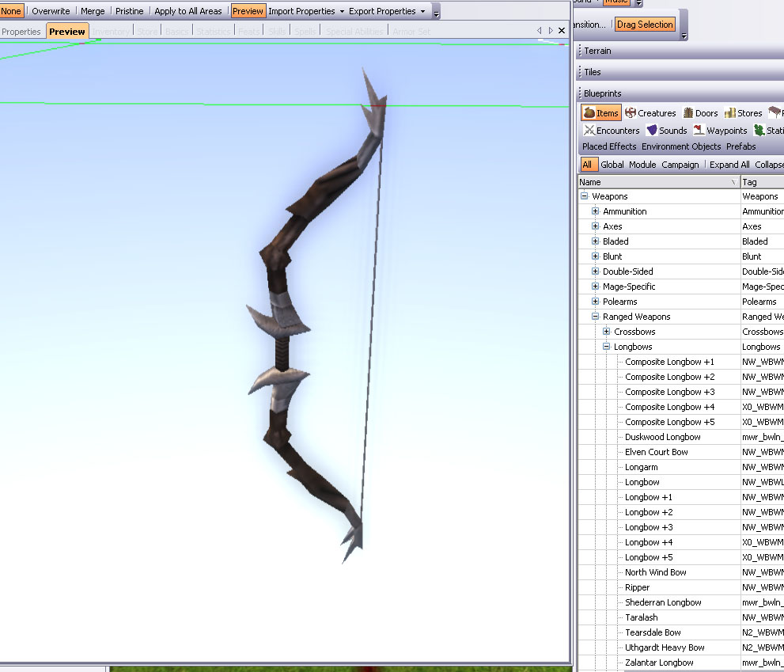Select the Longbow +3 blueprint
The image size is (784, 672).
pos(649,527)
